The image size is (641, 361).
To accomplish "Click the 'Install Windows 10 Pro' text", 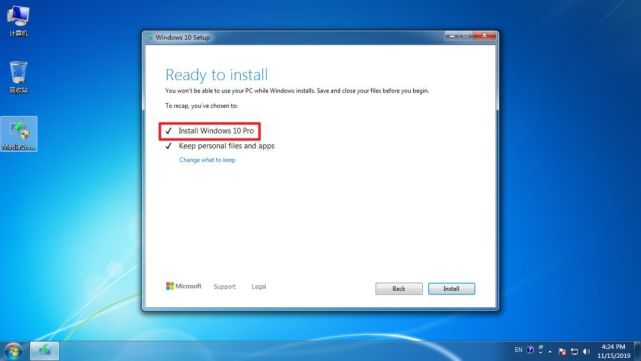I will point(216,131).
